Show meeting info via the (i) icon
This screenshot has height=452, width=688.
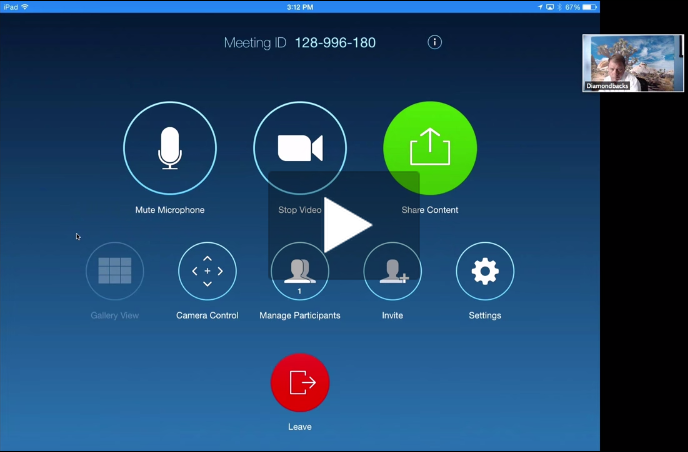click(x=434, y=42)
